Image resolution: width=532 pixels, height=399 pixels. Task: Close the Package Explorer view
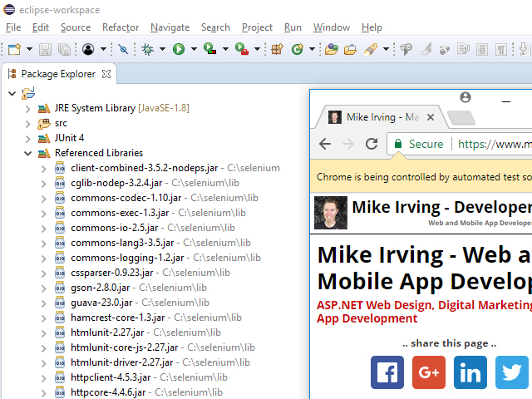[106, 74]
